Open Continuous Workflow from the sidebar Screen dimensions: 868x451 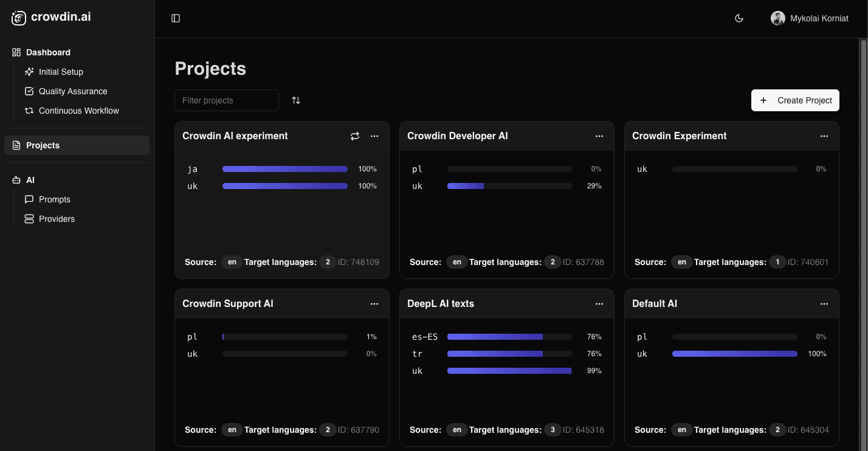78,111
